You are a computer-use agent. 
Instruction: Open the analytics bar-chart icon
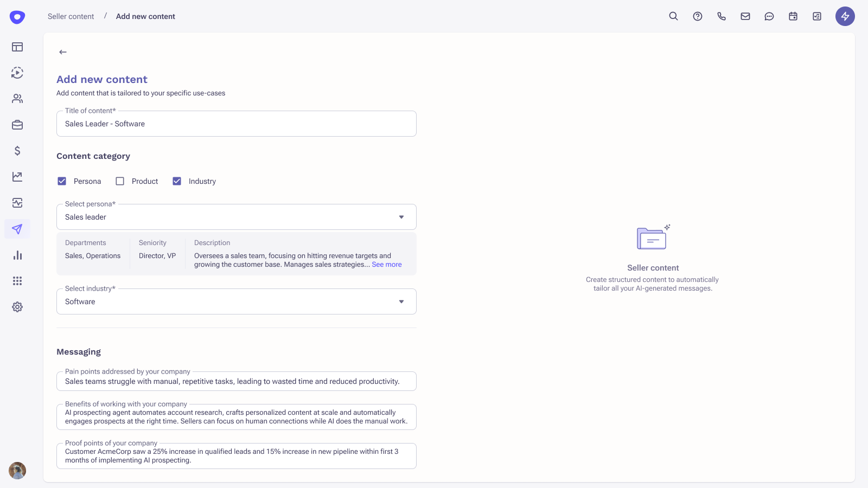17,254
